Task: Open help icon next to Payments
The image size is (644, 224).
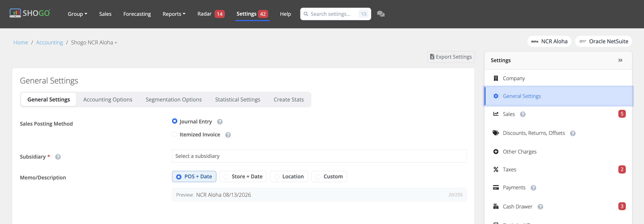Action: [533, 188]
